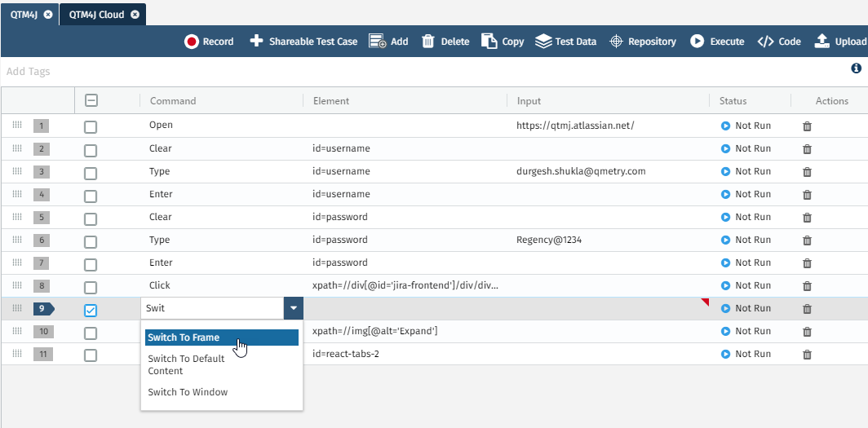
Task: Check the checkbox for the Open step
Action: (x=91, y=127)
